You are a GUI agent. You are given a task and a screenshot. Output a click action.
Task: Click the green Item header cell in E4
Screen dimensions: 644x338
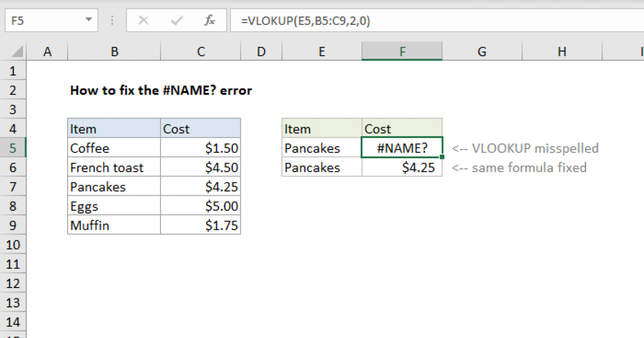coord(321,129)
